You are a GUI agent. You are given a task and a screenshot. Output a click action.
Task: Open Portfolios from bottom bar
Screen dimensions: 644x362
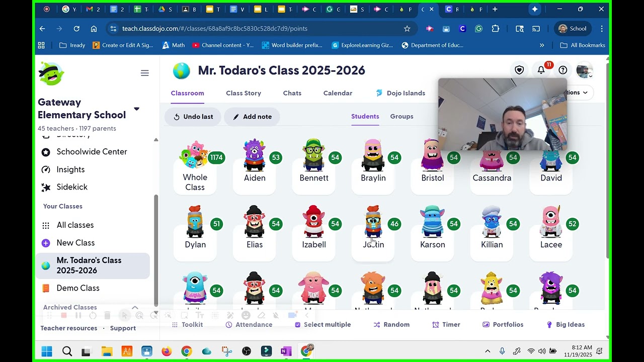[503, 325]
